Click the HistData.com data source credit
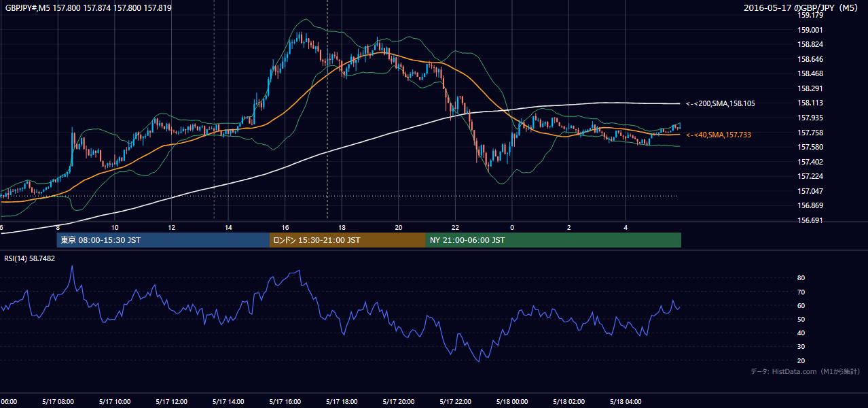The image size is (868, 408). click(x=806, y=371)
